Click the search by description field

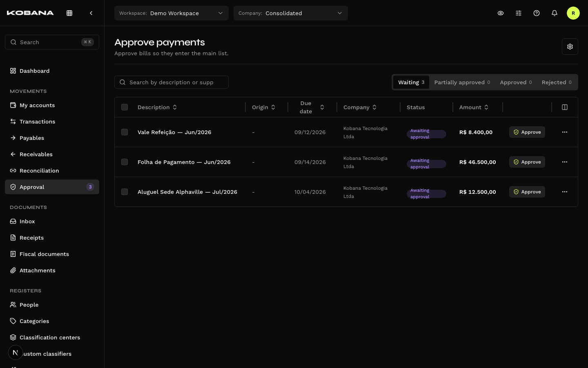point(171,82)
